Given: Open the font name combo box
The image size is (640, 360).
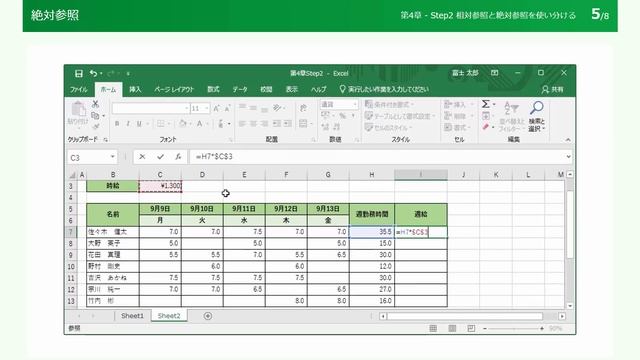Looking at the screenshot, I should (x=150, y=108).
